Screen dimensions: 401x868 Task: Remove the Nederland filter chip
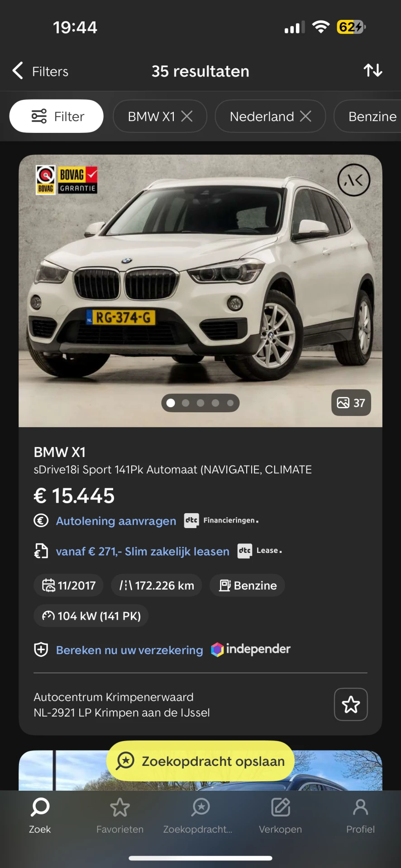[x=306, y=116]
